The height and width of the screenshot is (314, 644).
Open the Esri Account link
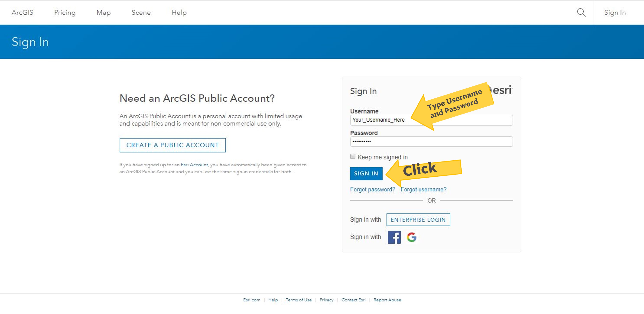click(194, 165)
